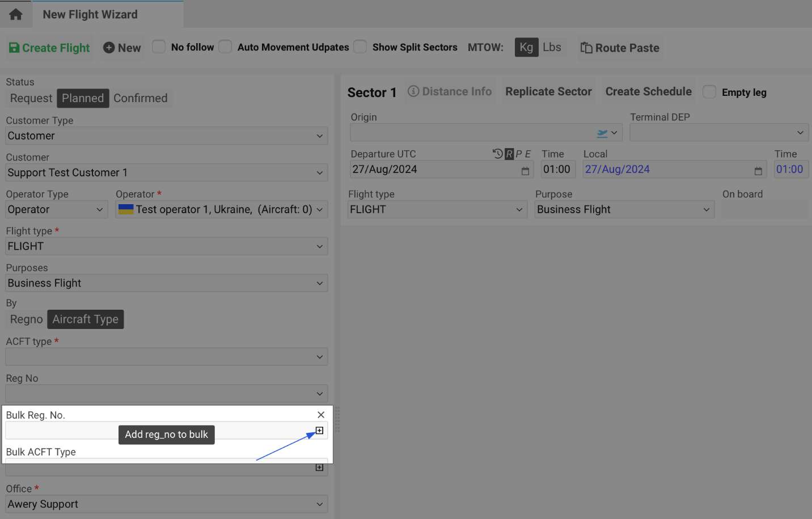Open the Terminal DEP dropdown
812x519 pixels.
719,132
